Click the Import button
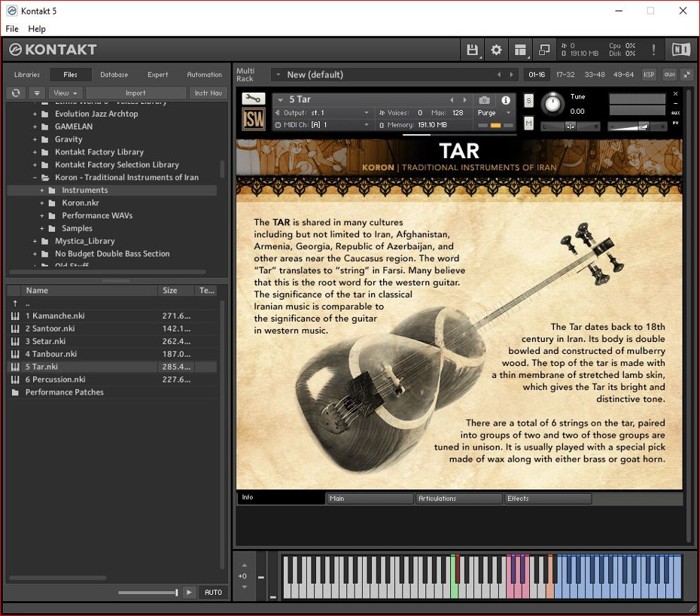 tap(135, 93)
